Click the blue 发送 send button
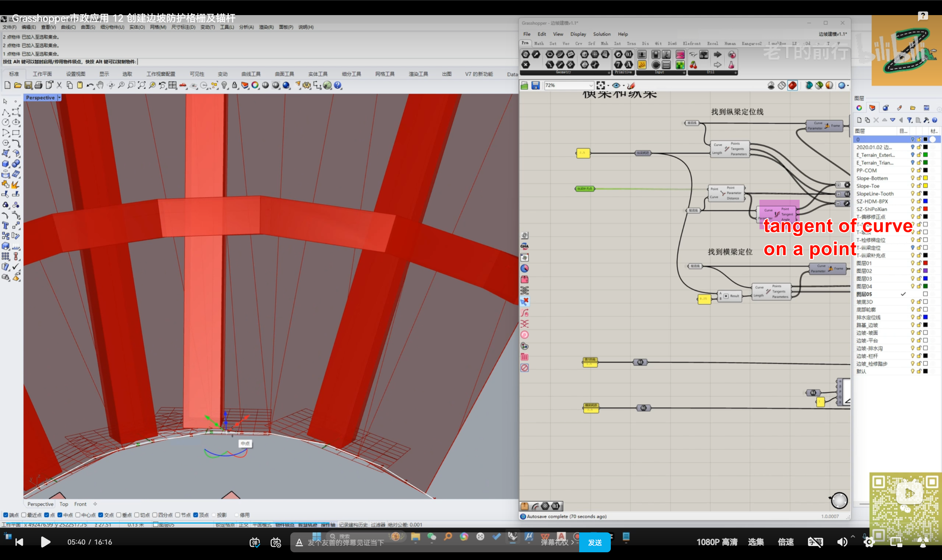This screenshot has height=560, width=942. click(595, 542)
